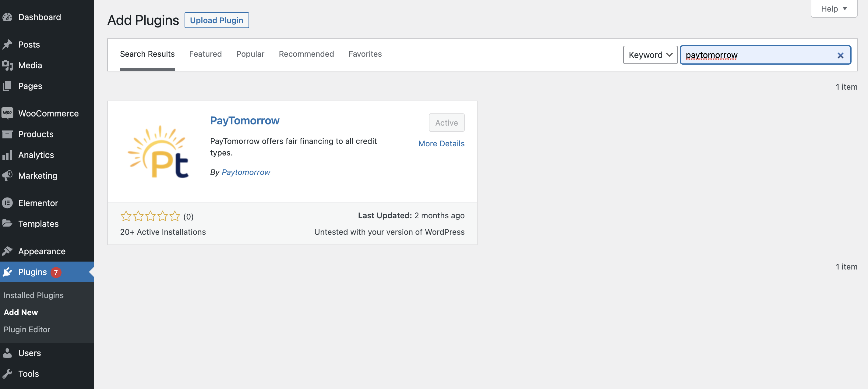868x389 pixels.
Task: Go to Installed Plugins submenu
Action: coord(34,295)
